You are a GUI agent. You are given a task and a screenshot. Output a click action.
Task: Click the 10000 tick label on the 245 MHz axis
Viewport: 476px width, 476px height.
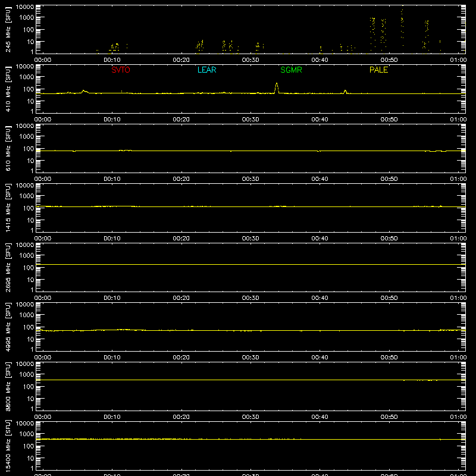(x=25, y=7)
